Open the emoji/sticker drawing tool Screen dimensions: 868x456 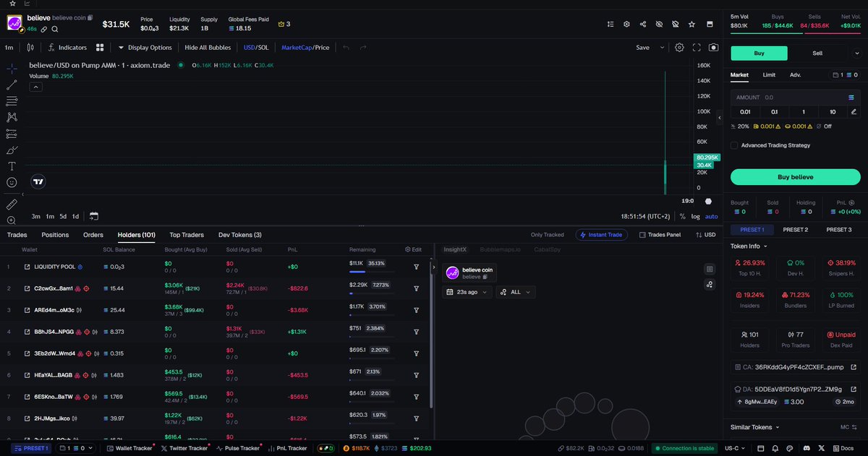pos(12,183)
